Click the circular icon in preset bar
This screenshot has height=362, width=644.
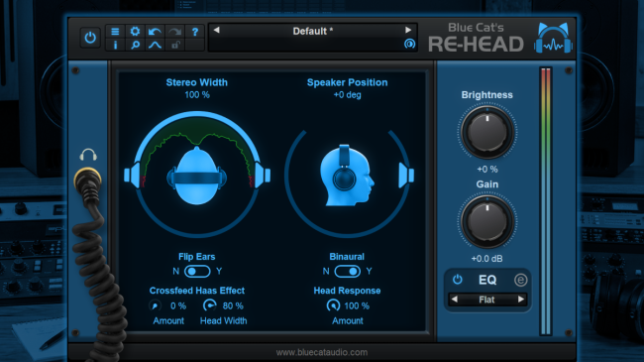(409, 44)
